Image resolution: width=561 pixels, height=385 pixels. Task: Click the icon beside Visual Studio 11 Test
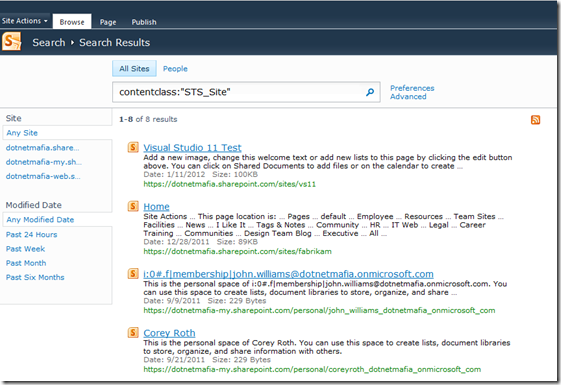(x=133, y=147)
